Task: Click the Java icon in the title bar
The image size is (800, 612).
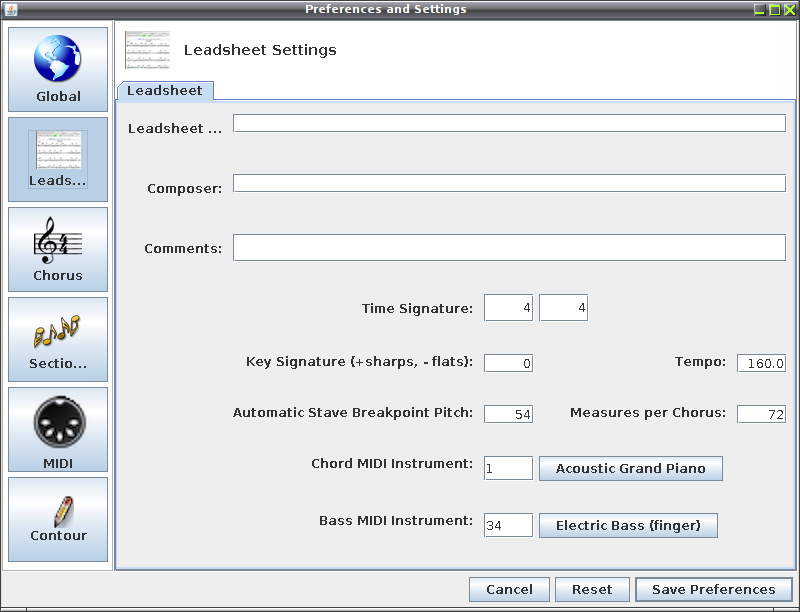Action: [x=11, y=9]
